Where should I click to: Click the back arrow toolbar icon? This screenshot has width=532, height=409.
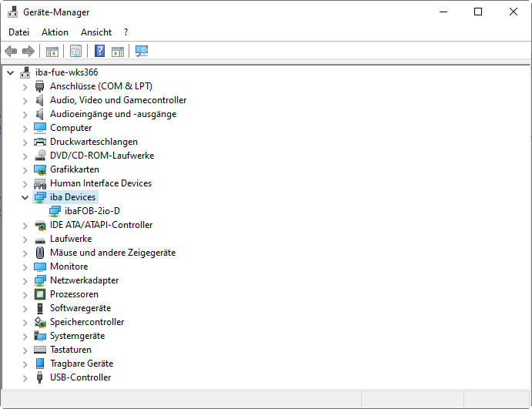point(11,52)
